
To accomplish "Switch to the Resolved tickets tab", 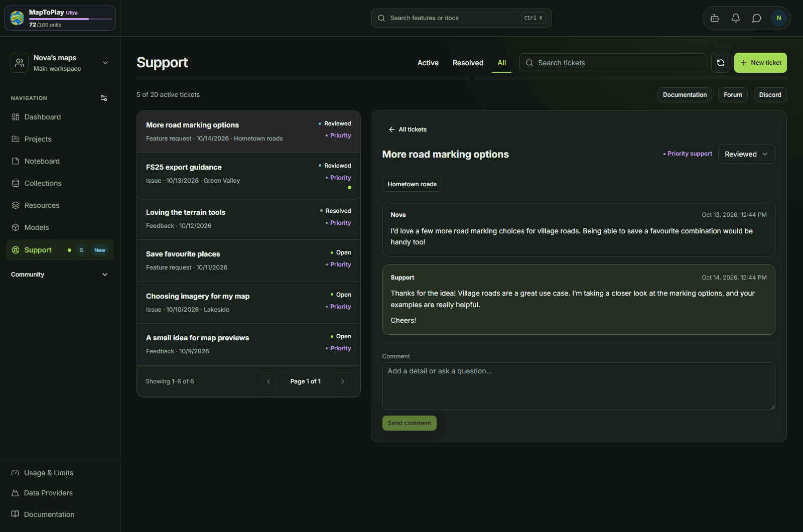I will pyautogui.click(x=468, y=63).
